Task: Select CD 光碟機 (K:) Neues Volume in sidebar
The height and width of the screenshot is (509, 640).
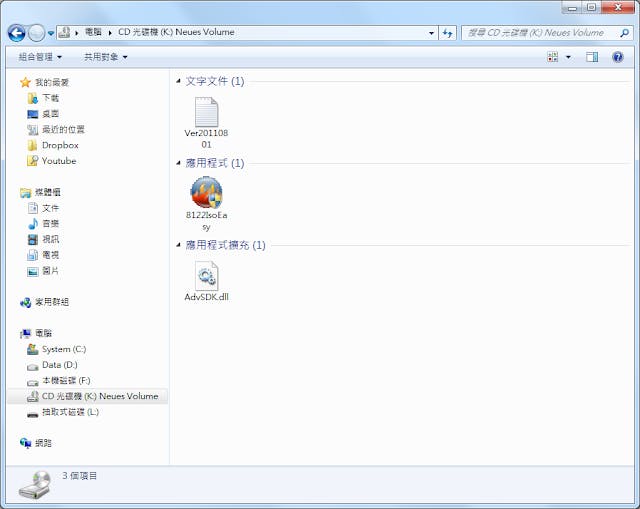Action: (87, 396)
